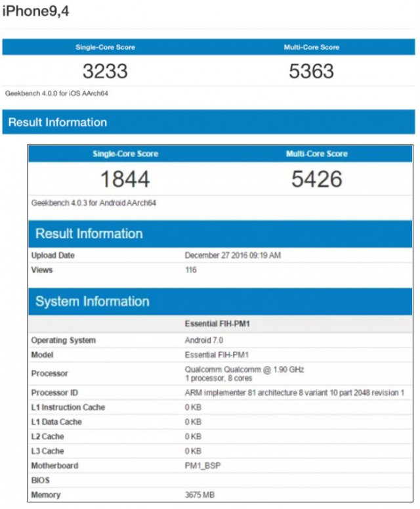Select L1 Instruction Cache 0 KB value
The image size is (420, 509).
tap(193, 407)
